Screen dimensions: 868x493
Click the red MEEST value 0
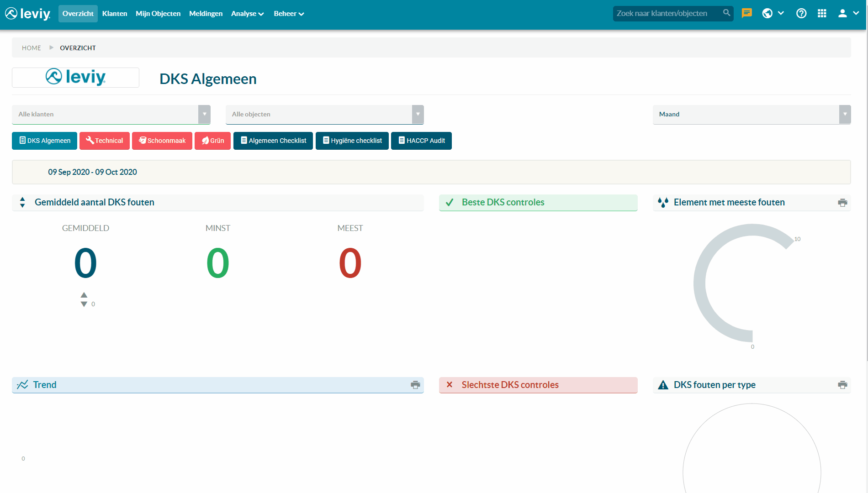coord(350,263)
